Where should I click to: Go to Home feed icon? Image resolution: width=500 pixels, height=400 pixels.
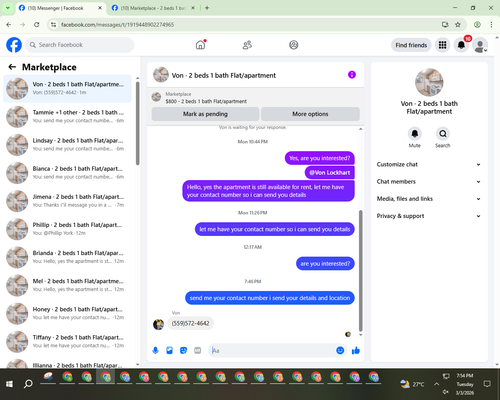(x=200, y=45)
